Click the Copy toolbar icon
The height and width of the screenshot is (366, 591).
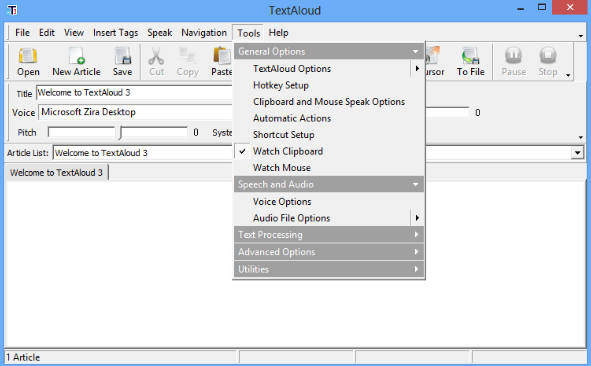pyautogui.click(x=187, y=56)
